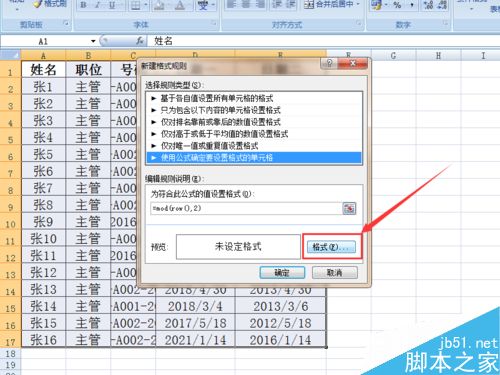Open the phonetic guide dropdown arrow
Viewport: 500px width, 375px height.
tap(213, 5)
